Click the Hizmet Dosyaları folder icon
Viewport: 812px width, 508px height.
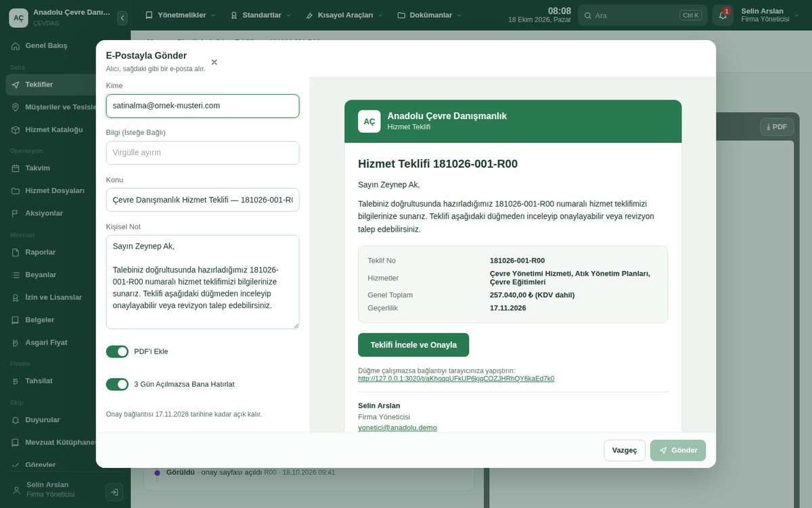pyautogui.click(x=16, y=191)
